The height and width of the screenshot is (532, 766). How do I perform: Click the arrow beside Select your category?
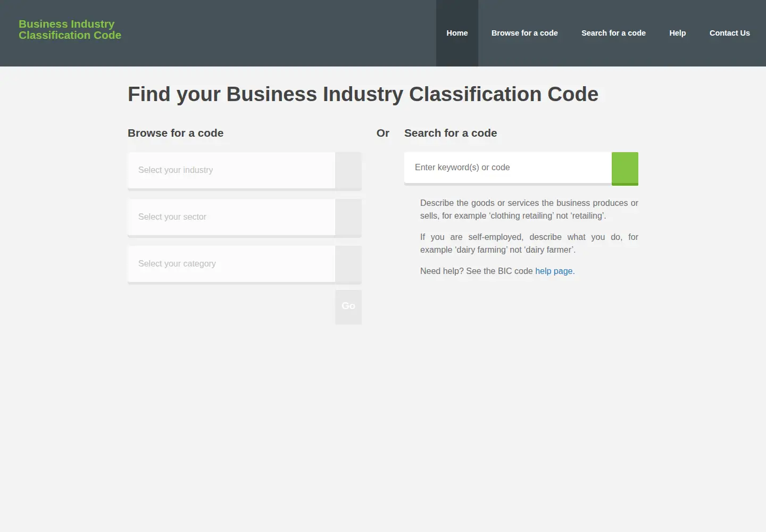click(x=348, y=264)
